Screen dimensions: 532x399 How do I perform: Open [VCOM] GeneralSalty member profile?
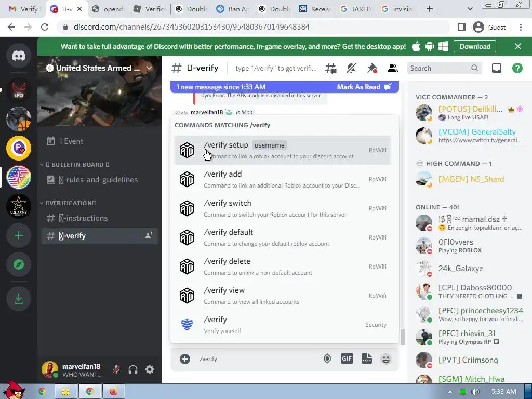click(x=469, y=136)
